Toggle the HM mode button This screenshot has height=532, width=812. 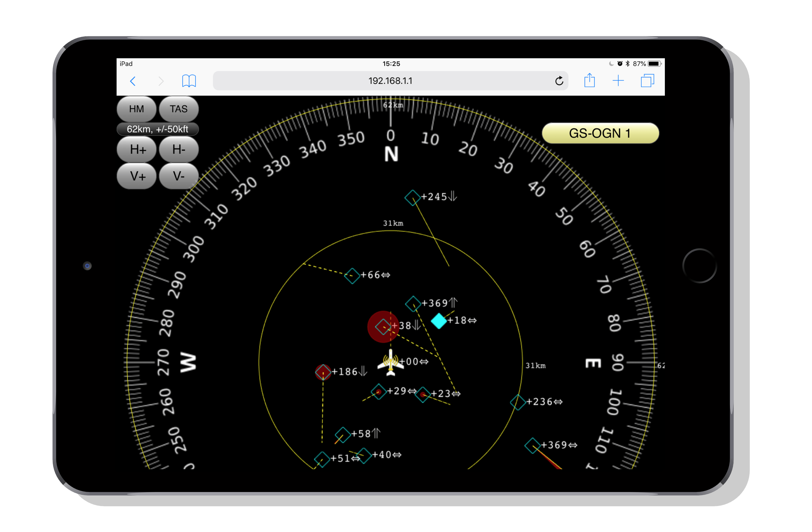pyautogui.click(x=137, y=109)
